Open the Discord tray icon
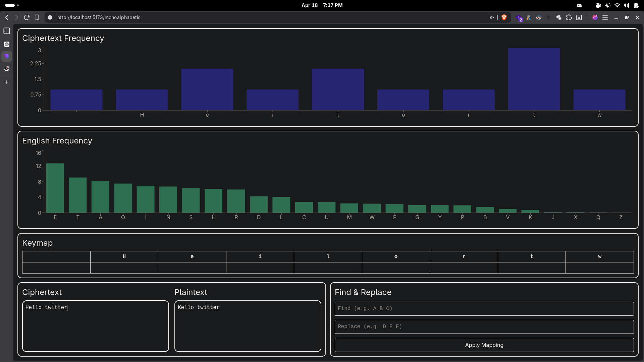 pyautogui.click(x=579, y=5)
